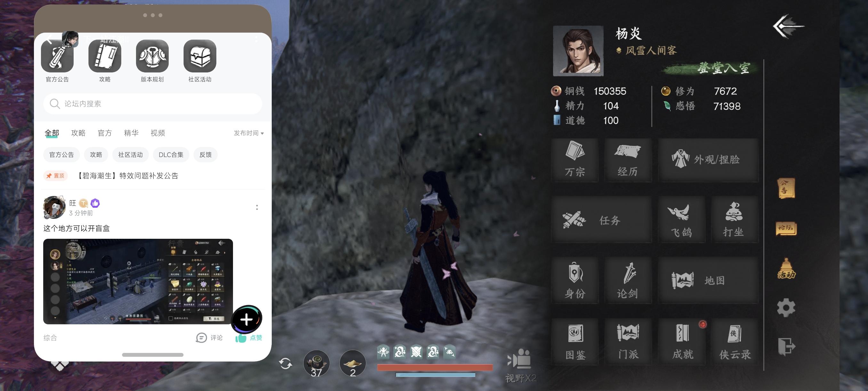This screenshot has height=391, width=868.
Task: Start 打坐 meditation
Action: 734,220
